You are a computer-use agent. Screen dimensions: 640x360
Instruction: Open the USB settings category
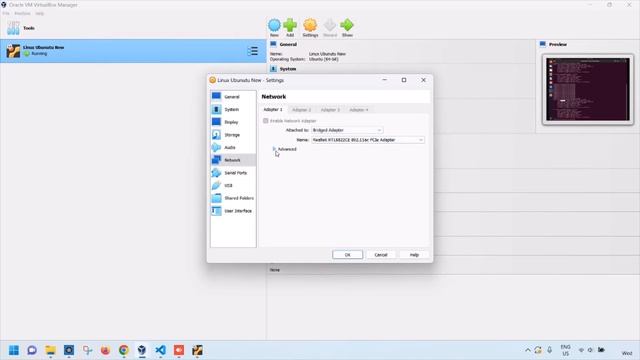233,185
